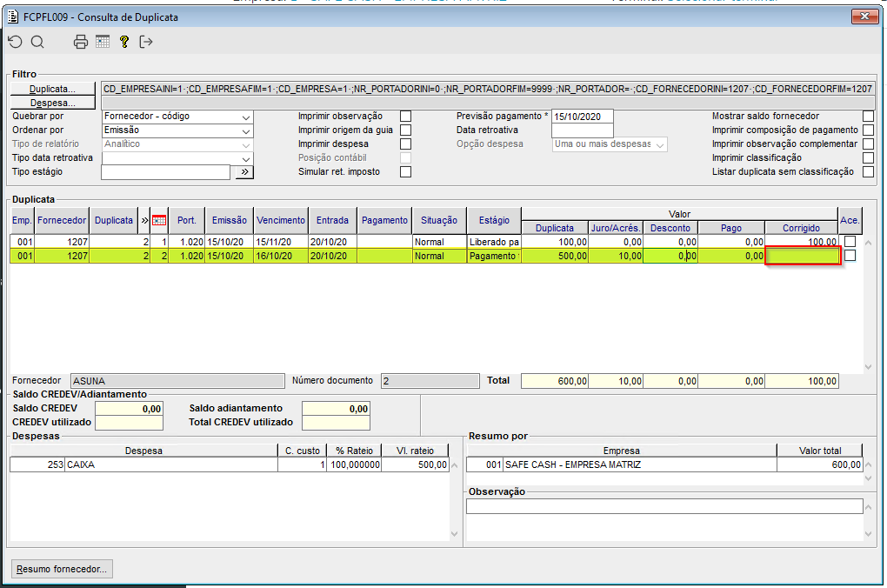Sort by the Vencimento column header
The width and height of the screenshot is (887, 588).
(281, 221)
